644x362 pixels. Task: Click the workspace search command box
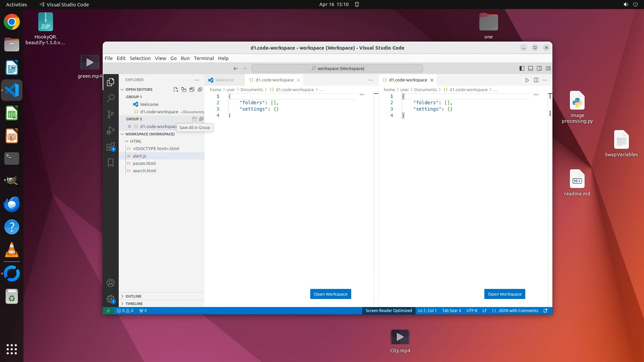337,68
